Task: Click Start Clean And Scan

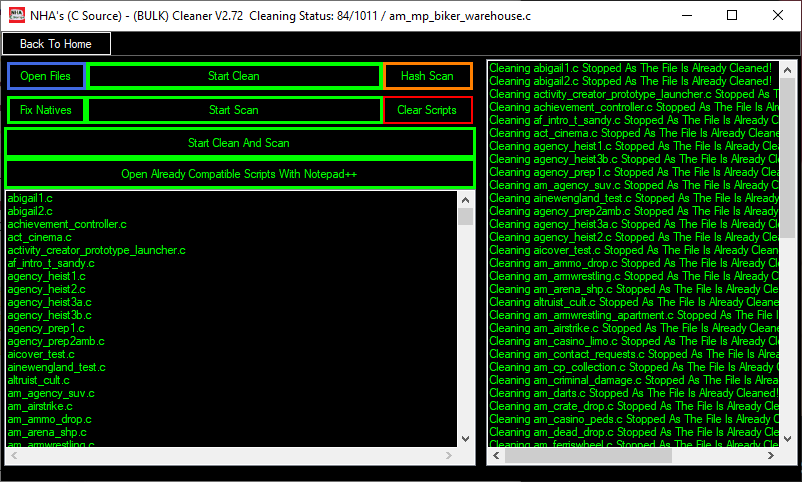Action: (x=239, y=143)
